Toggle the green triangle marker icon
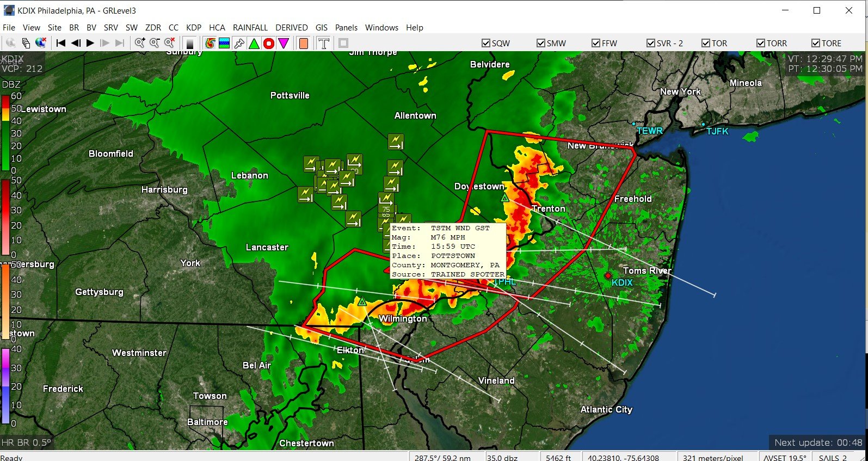This screenshot has height=461, width=868. [x=254, y=43]
